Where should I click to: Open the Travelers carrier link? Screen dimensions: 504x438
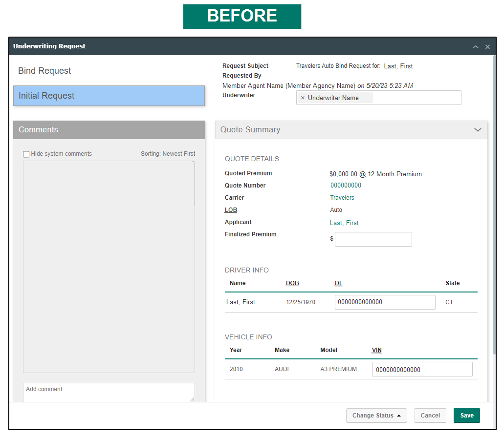[342, 198]
